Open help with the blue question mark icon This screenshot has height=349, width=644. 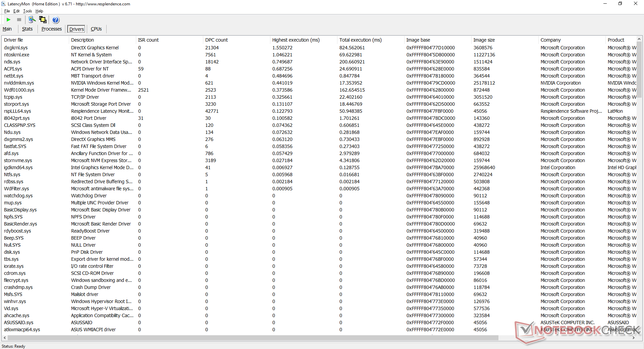pos(56,20)
